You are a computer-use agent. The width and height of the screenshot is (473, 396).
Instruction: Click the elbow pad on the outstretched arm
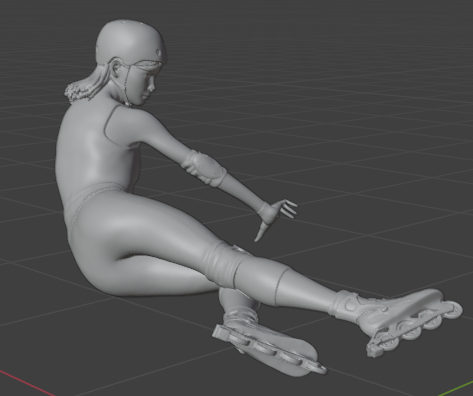(x=204, y=168)
